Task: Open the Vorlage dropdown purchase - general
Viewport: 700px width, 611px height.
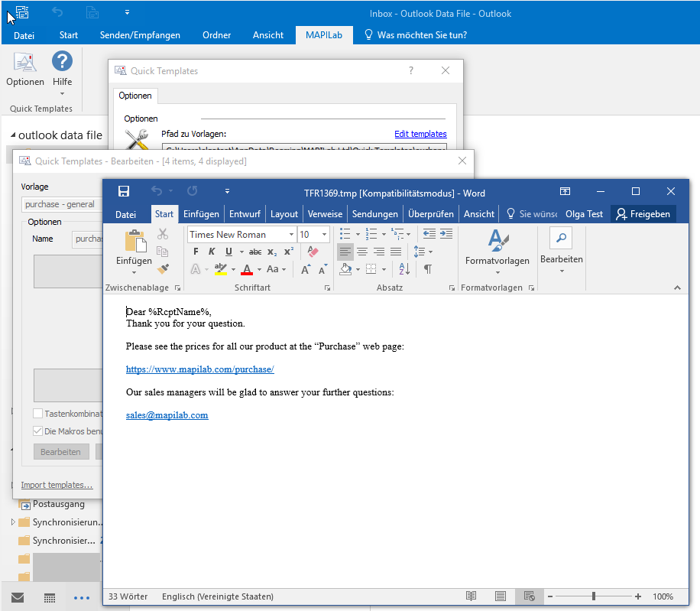Action: pos(62,204)
